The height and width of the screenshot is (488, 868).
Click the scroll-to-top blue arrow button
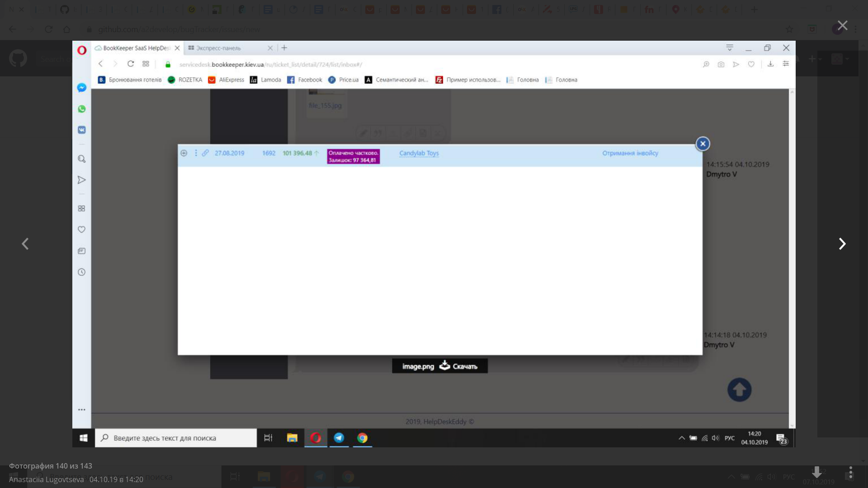739,389
